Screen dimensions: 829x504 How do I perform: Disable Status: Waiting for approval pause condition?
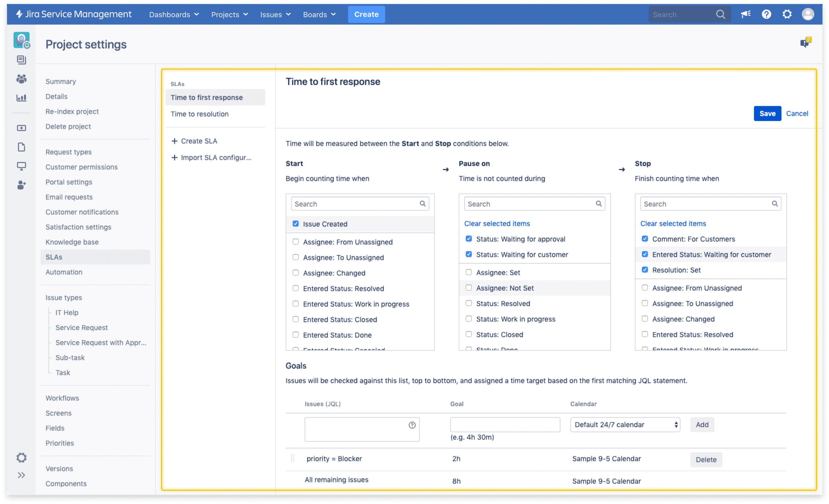pos(469,239)
